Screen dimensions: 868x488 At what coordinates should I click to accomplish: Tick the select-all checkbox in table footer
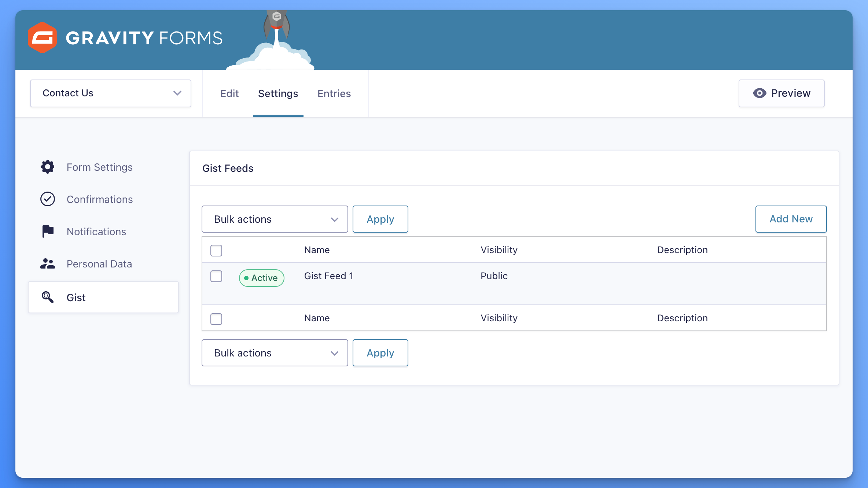216,319
